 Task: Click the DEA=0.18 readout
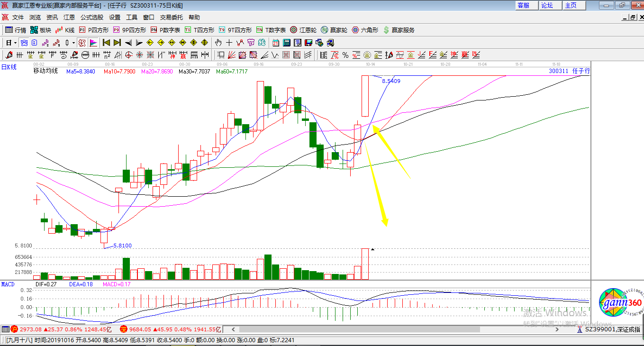coord(80,284)
